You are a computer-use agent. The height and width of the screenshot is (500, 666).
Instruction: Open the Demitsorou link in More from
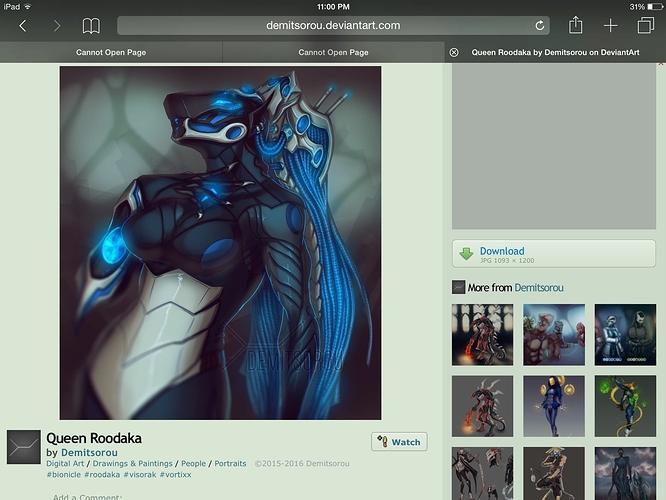[x=539, y=288]
